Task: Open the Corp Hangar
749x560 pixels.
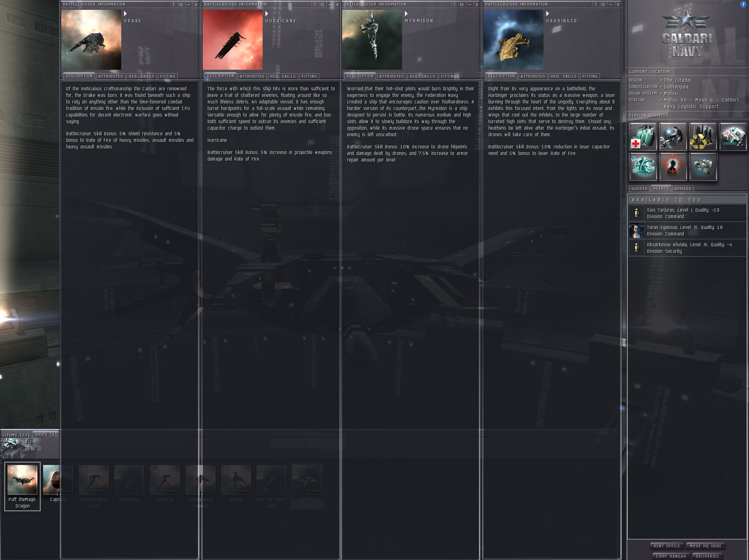Action: (x=671, y=556)
